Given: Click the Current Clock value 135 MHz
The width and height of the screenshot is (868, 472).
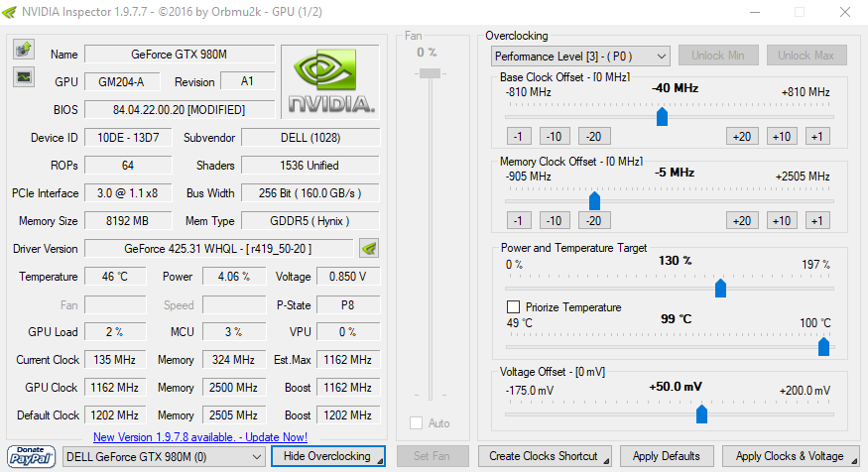Looking at the screenshot, I should click(x=115, y=360).
